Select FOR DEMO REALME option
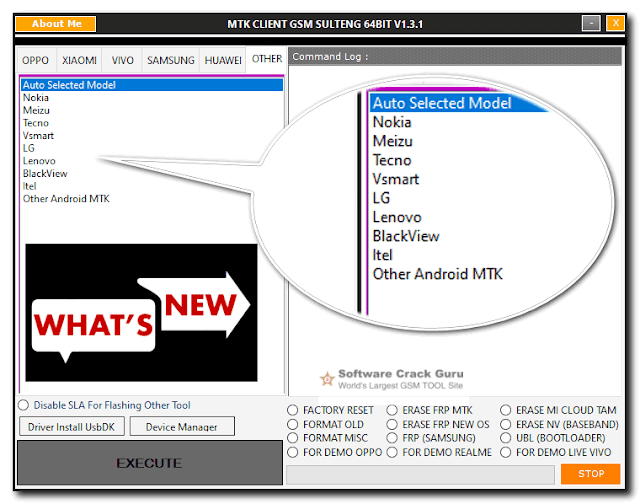 click(439, 453)
